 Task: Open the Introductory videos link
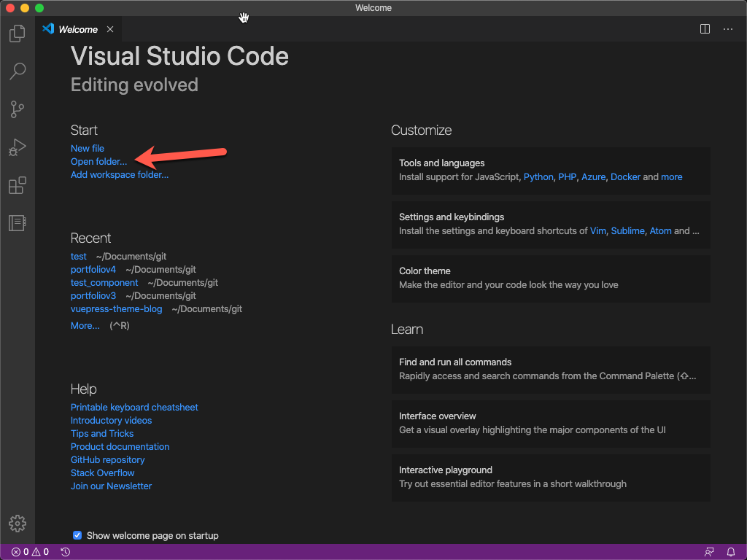click(111, 421)
